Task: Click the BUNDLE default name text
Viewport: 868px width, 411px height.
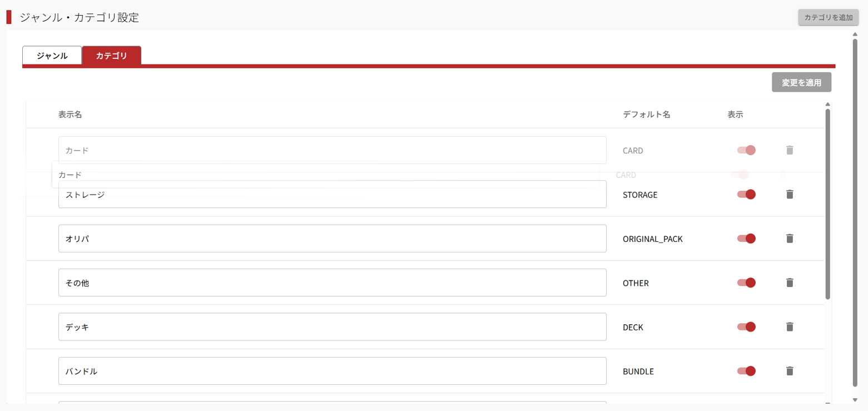Action: [x=638, y=372]
